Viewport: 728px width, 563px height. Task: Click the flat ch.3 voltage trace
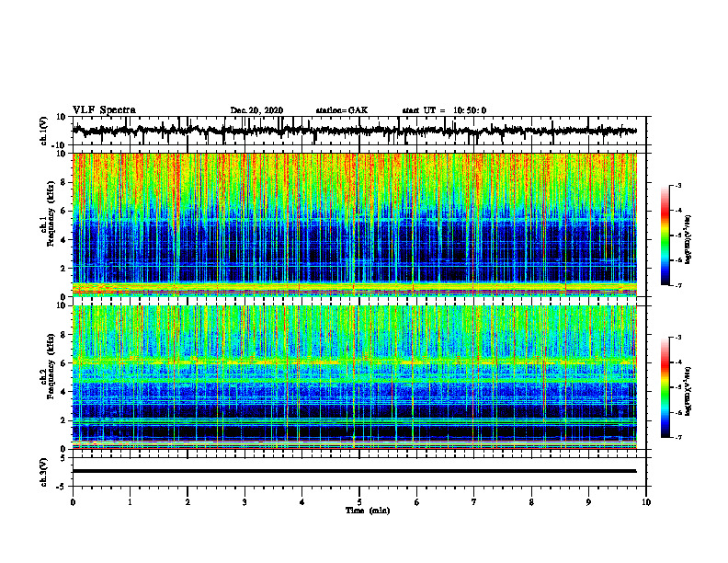tap(354, 471)
